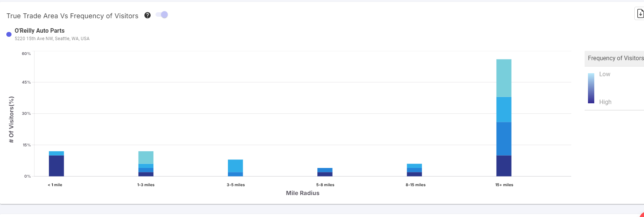Toggle the True Trade Area switch
644x217 pixels.
tap(162, 15)
